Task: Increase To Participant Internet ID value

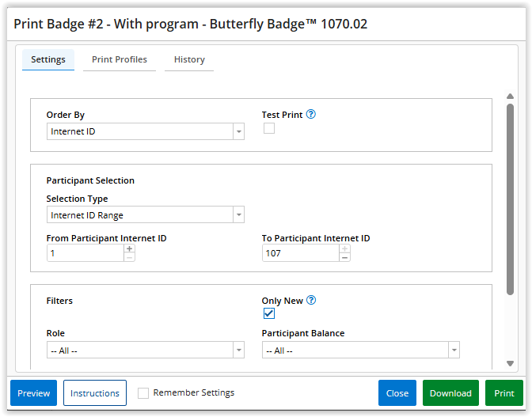Action: click(344, 248)
